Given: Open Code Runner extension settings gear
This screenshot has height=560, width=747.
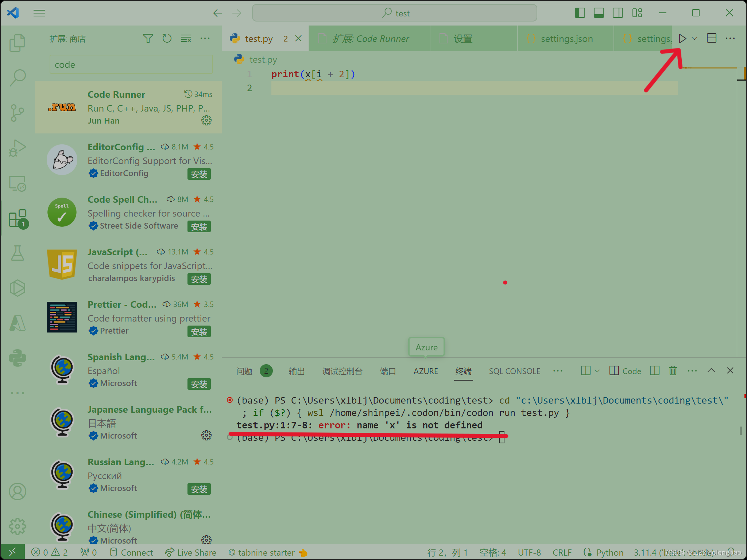Looking at the screenshot, I should pyautogui.click(x=206, y=120).
